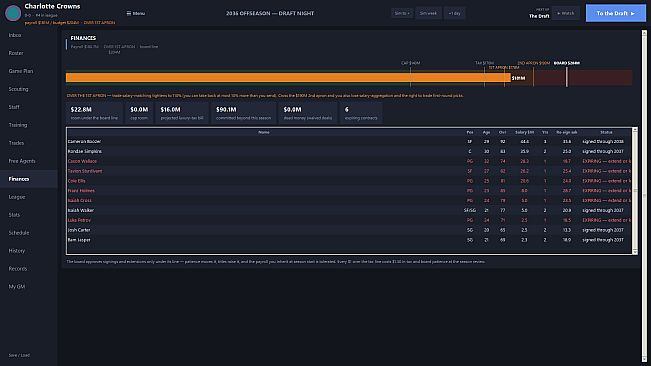Viewport: 651px width, 366px height.
Task: Sort by the Yrs column header
Action: 545,132
